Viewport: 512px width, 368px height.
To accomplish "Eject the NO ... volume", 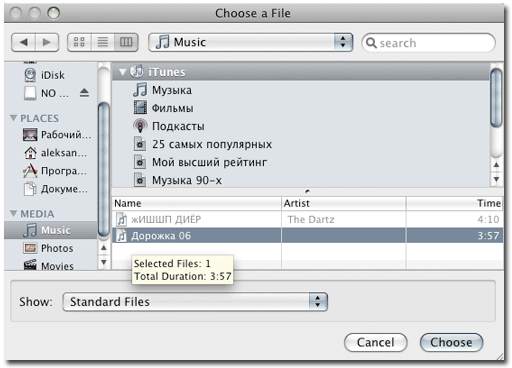I will (x=84, y=93).
